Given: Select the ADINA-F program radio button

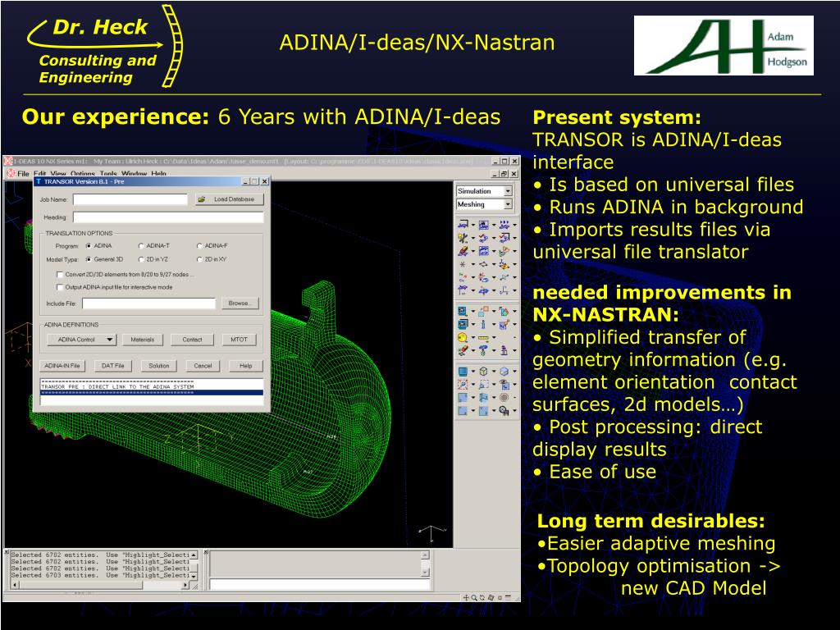Looking at the screenshot, I should point(199,246).
